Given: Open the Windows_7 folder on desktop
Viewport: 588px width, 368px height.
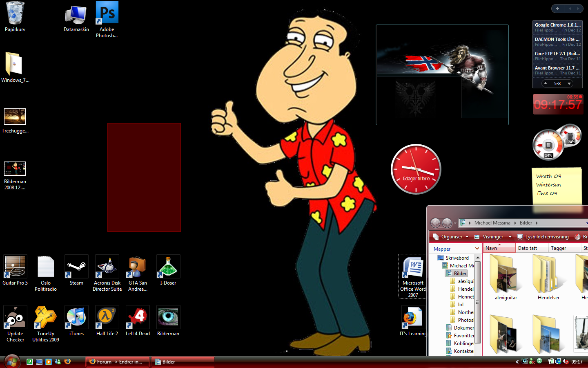Looking at the screenshot, I should pyautogui.click(x=15, y=67).
